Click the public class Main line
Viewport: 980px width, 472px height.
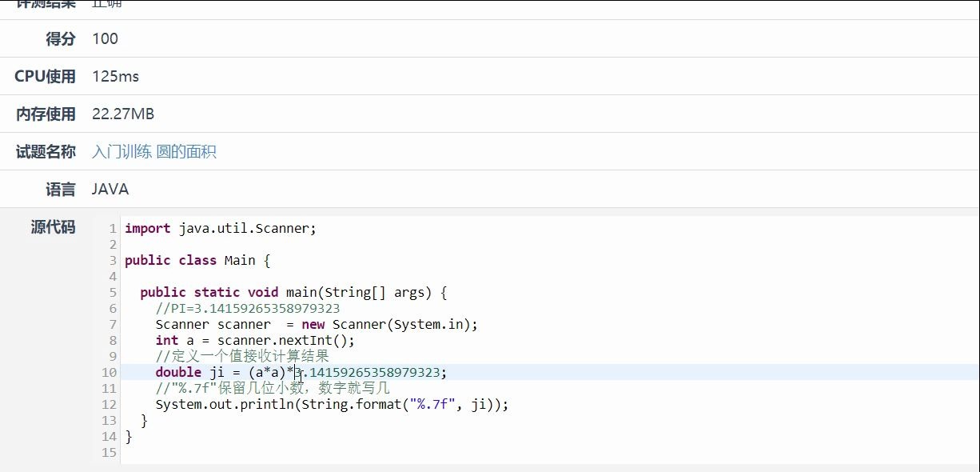click(198, 261)
